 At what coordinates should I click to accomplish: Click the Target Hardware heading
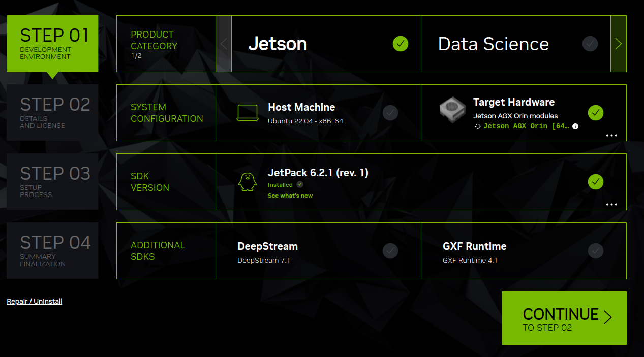tap(514, 102)
